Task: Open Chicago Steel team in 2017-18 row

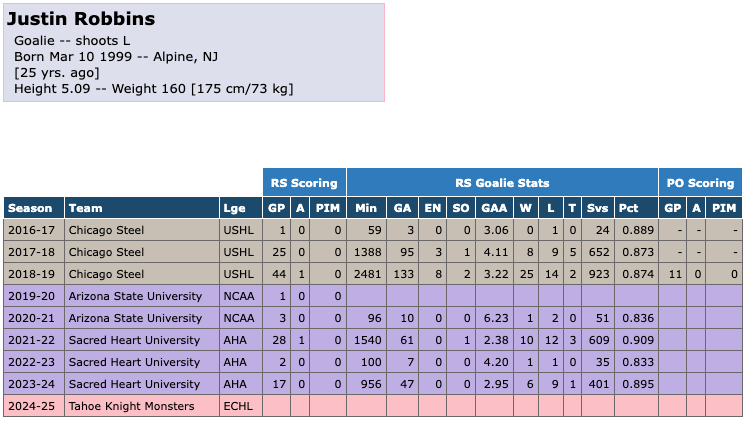Action: (106, 251)
